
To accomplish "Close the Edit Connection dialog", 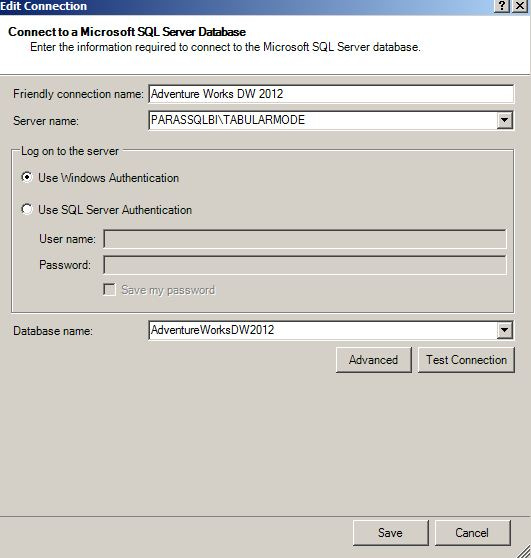I will (x=520, y=6).
